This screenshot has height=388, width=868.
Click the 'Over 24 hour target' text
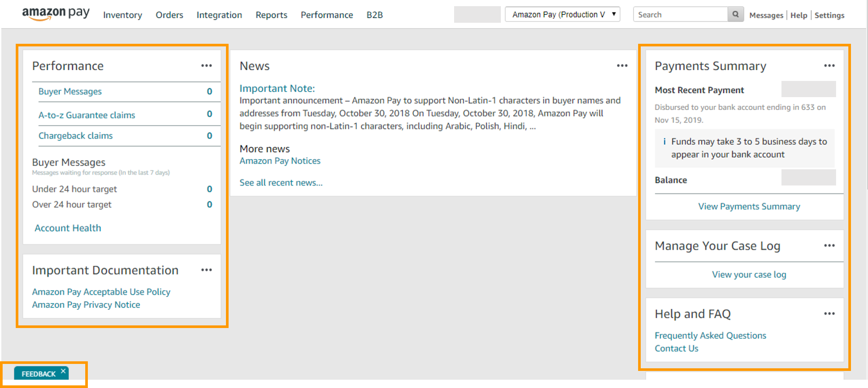tap(72, 204)
